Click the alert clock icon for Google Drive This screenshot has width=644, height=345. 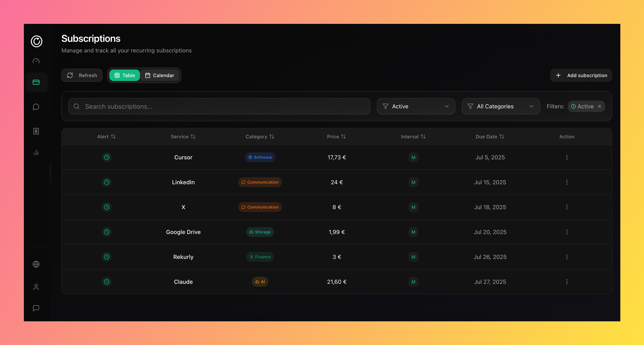pyautogui.click(x=106, y=232)
